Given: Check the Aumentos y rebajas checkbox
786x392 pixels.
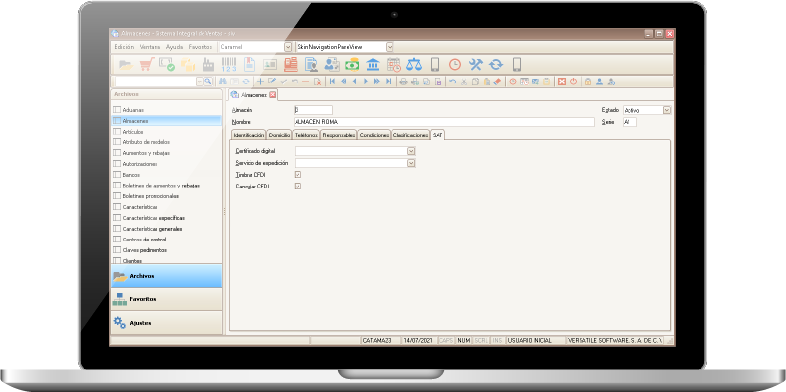Looking at the screenshot, I should tap(117, 153).
